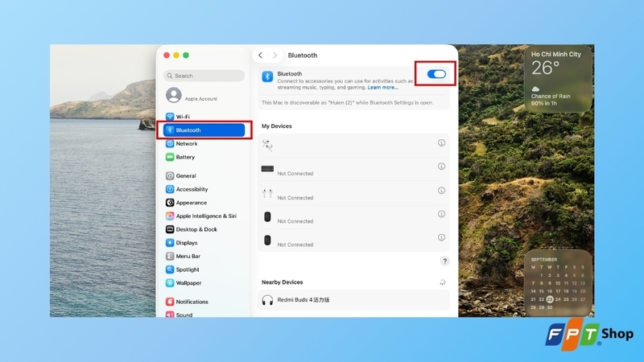Click the Apple Intelligence & Siri icon
The height and width of the screenshot is (362, 644).
click(170, 216)
